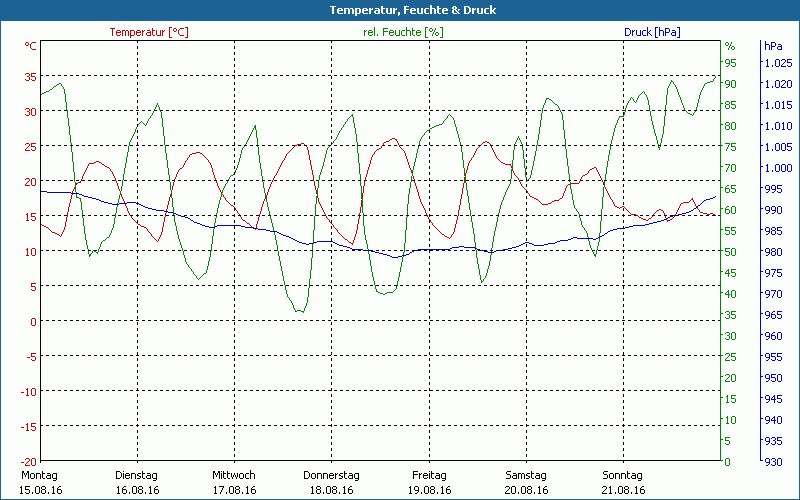Viewport: 800px width, 500px height.
Task: Click the temperature axis value '-10'
Action: [x=29, y=391]
